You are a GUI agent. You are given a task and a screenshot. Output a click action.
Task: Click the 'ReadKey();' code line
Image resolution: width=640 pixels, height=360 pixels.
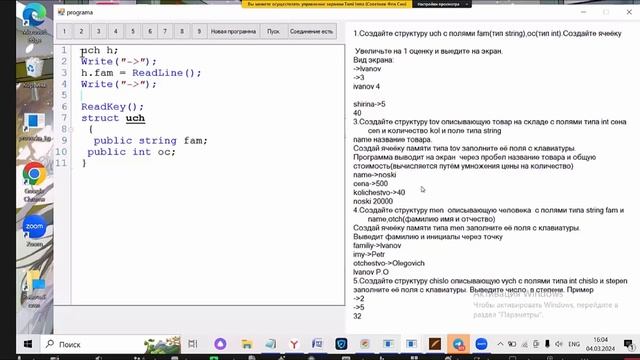(113, 107)
